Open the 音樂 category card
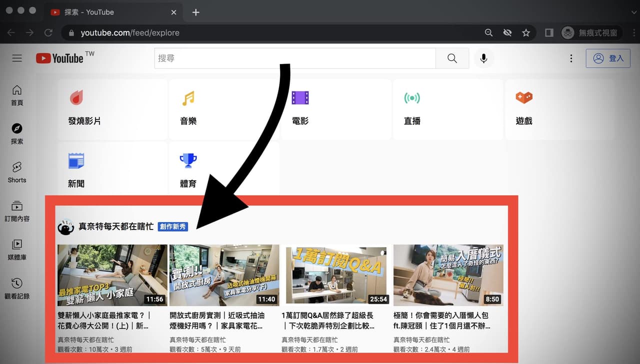Viewport: 640px width, 364px height. [224, 109]
